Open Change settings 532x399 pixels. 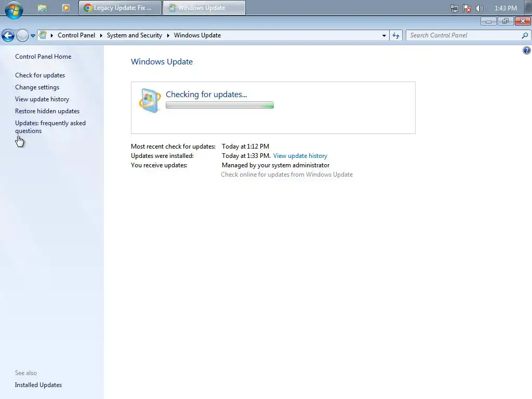(37, 87)
